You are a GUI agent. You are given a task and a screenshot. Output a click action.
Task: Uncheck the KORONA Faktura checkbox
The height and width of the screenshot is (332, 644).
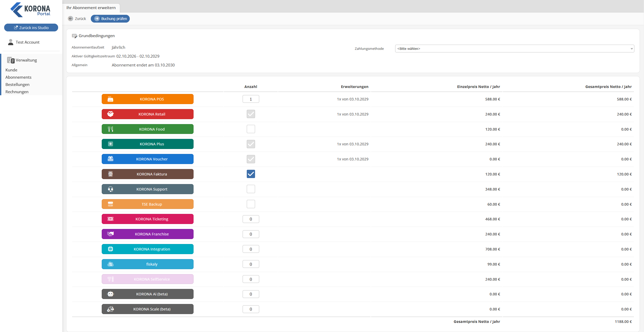[251, 174]
